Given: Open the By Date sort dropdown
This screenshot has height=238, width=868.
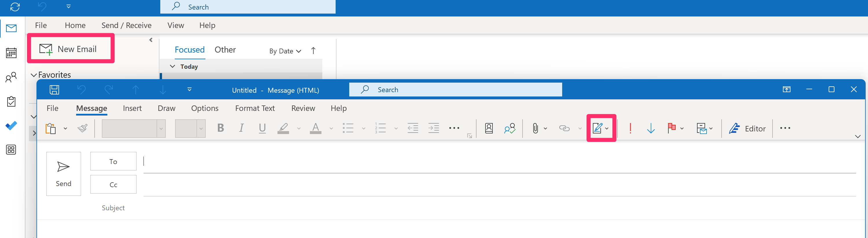Looking at the screenshot, I should (x=285, y=51).
